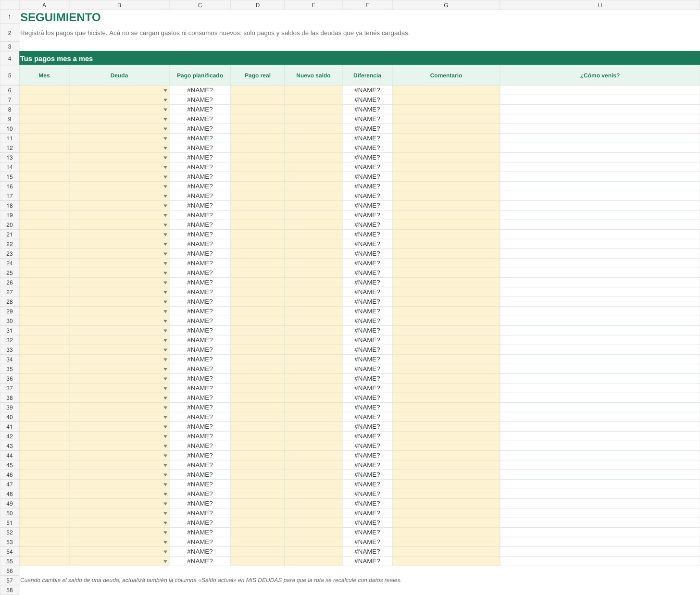The height and width of the screenshot is (595, 700).
Task: Click the #NAME? Pago planificado cell in row 8
Action: pos(200,110)
